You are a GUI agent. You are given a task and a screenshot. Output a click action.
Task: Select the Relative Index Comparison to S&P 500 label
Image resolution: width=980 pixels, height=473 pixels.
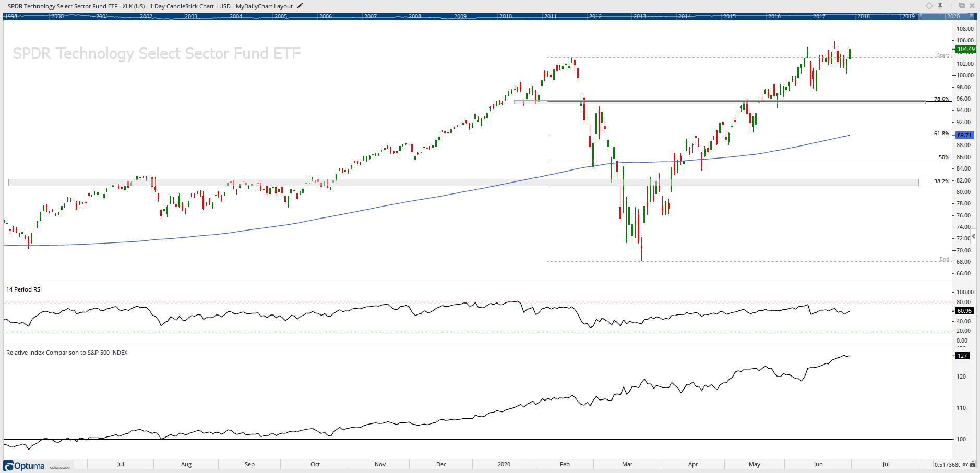coord(67,353)
